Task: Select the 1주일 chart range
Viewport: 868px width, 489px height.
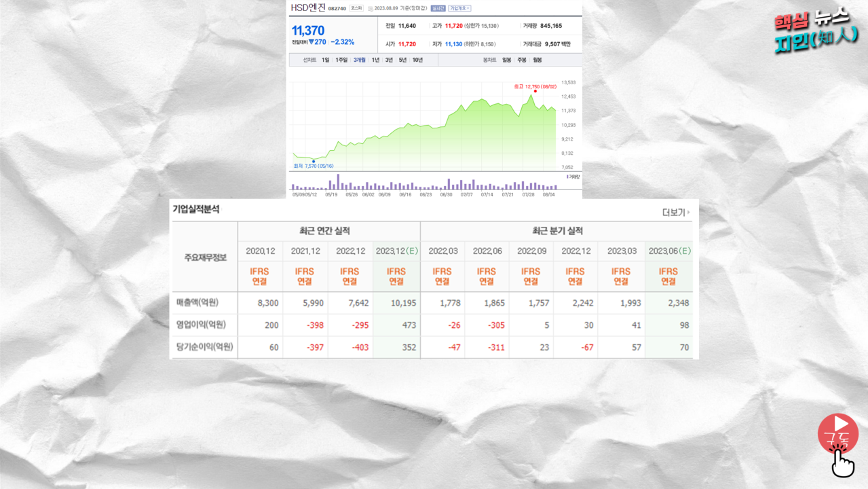Action: [341, 60]
